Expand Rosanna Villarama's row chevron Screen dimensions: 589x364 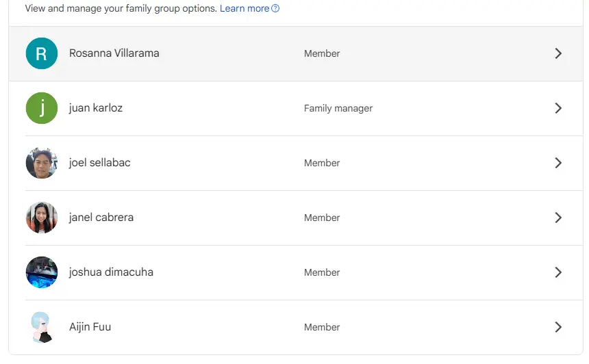click(558, 53)
